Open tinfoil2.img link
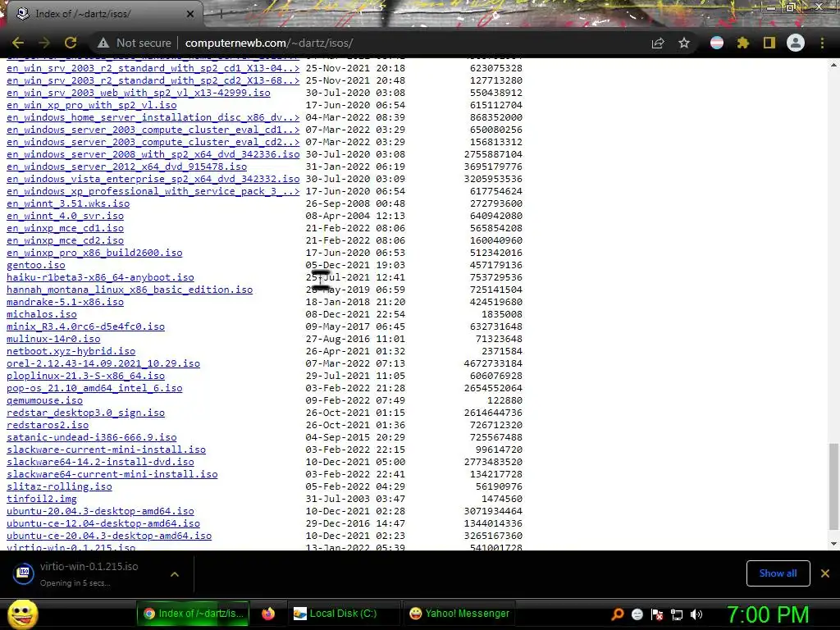 pos(42,500)
